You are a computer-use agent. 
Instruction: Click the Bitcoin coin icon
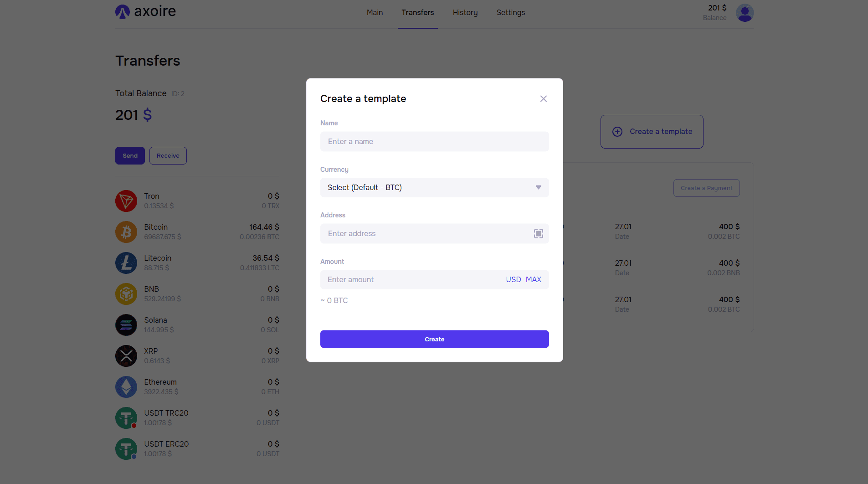pos(126,232)
